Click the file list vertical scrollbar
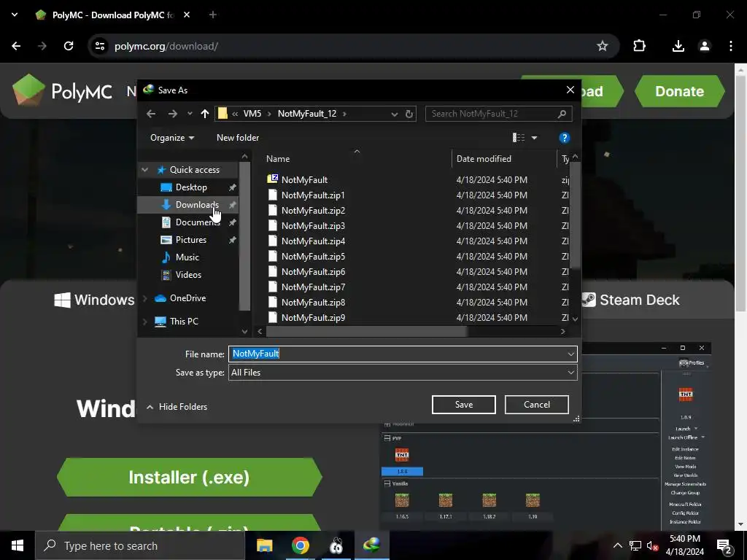The width and height of the screenshot is (747, 560). point(575,214)
